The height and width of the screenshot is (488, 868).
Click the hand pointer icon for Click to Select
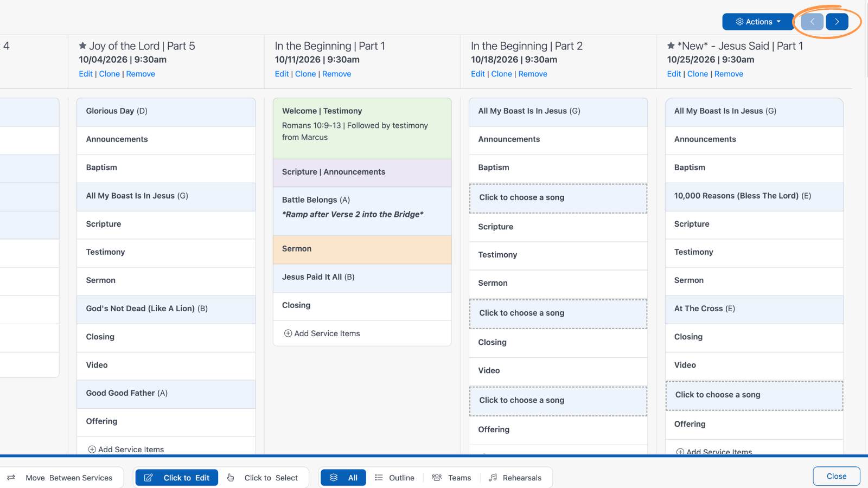click(231, 478)
